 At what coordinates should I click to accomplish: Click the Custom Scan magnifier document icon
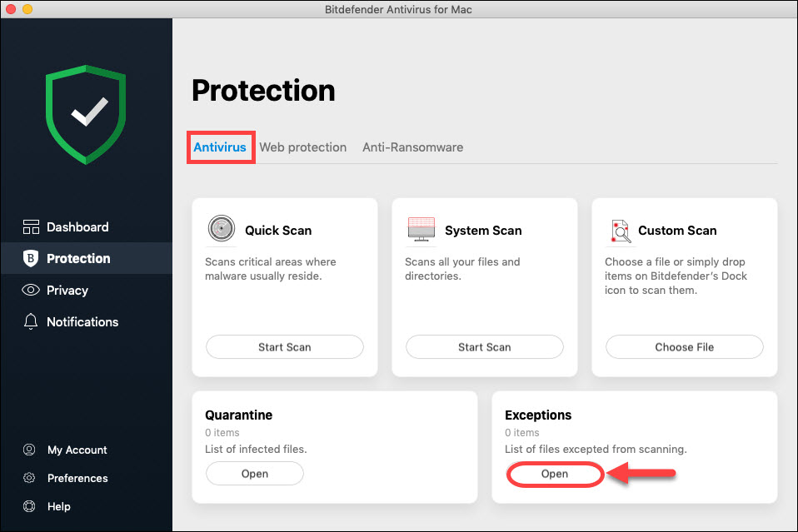coord(621,231)
